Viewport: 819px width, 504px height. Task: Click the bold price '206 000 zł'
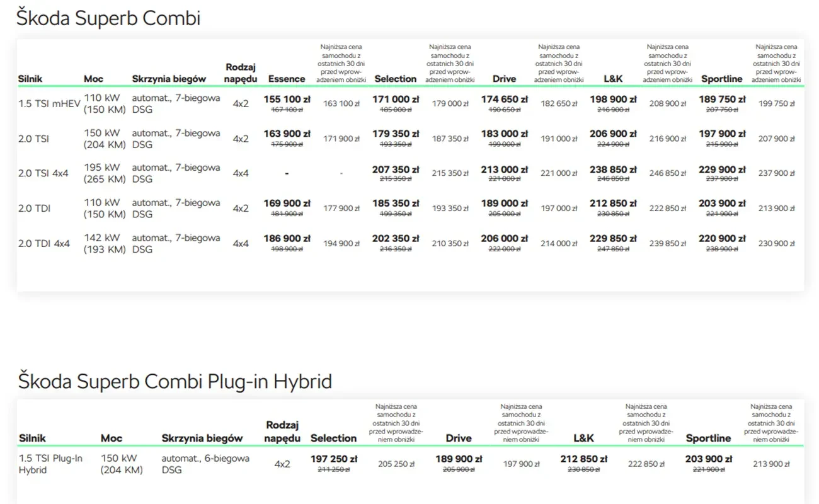[505, 239]
